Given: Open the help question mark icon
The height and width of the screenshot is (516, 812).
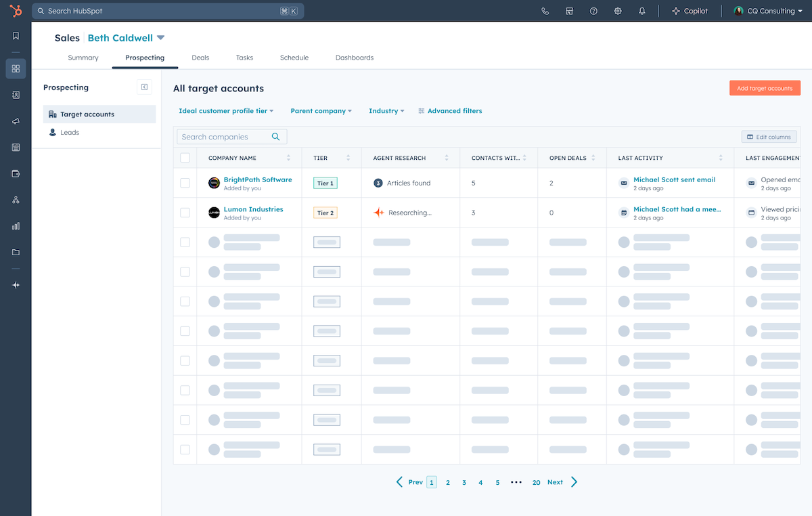Looking at the screenshot, I should click(593, 12).
